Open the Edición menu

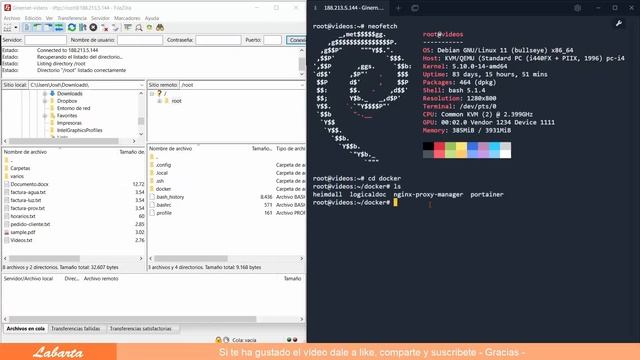[33, 18]
